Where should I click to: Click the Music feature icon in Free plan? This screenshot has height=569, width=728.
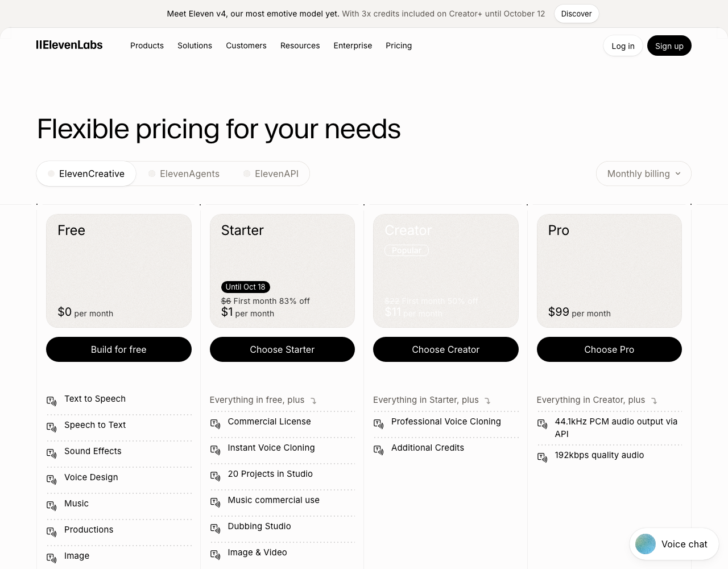click(x=51, y=506)
